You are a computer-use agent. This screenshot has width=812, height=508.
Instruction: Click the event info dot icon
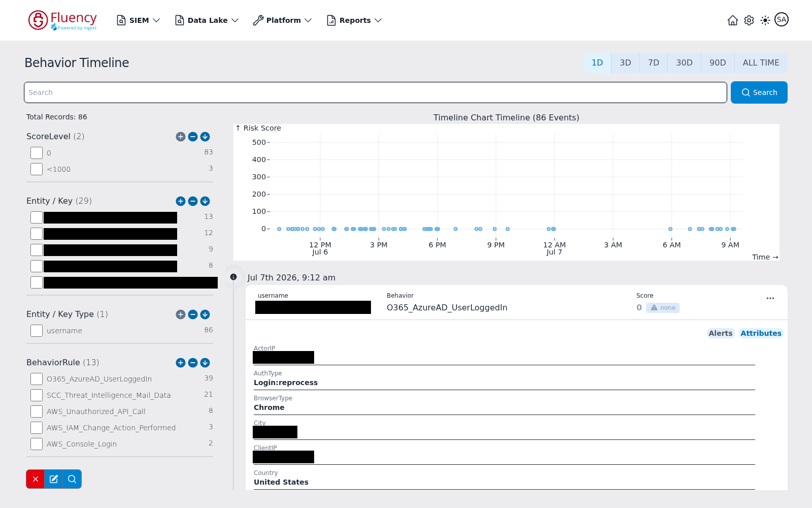233,277
